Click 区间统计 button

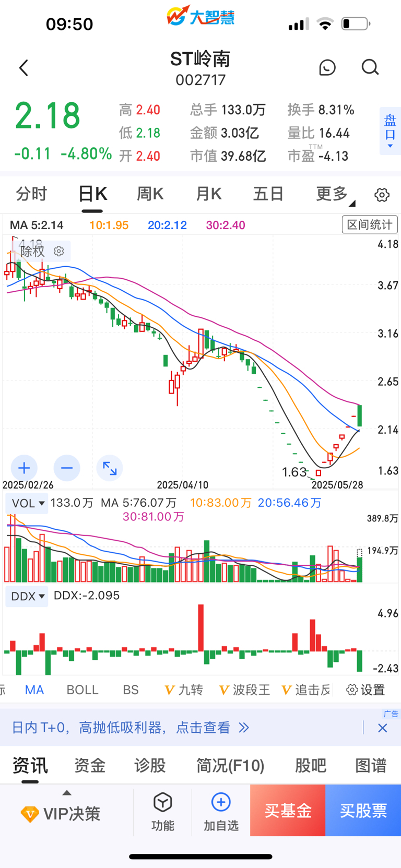tap(370, 224)
